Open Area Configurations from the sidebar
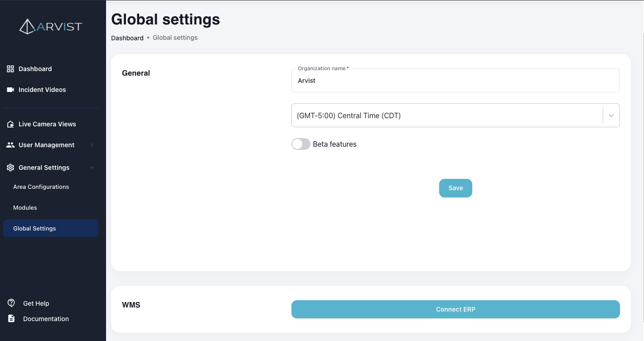 coord(41,187)
